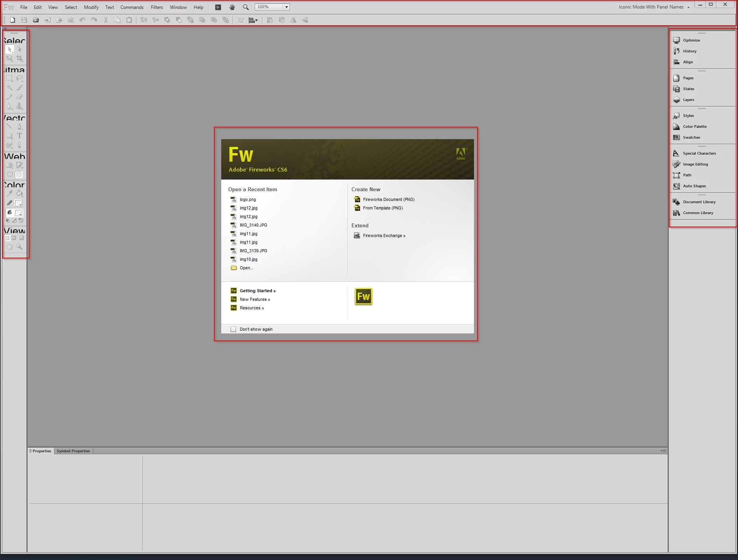Choose the Marquee selection tool
738x560 pixels.
pos(9,79)
